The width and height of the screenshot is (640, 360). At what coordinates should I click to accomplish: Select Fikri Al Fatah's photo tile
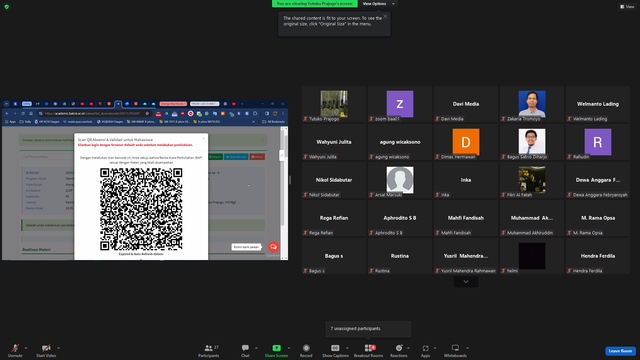pyautogui.click(x=532, y=180)
